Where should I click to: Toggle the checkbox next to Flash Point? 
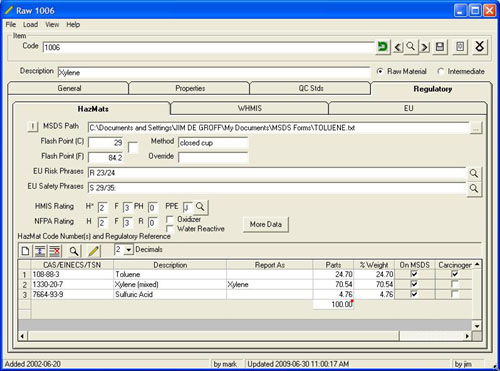point(133,147)
